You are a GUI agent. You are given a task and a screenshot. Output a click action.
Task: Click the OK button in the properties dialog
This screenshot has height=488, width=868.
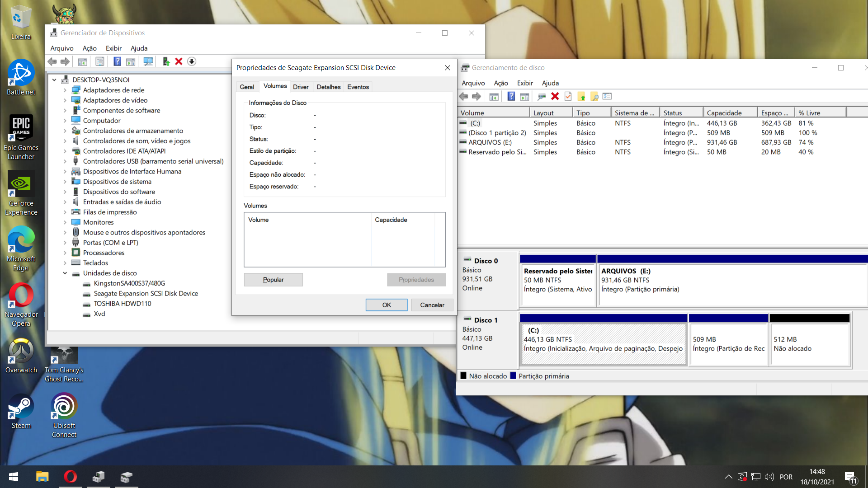click(x=387, y=305)
